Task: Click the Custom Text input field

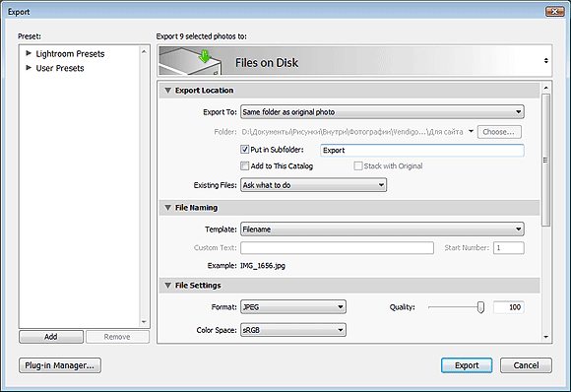Action: [x=337, y=248]
